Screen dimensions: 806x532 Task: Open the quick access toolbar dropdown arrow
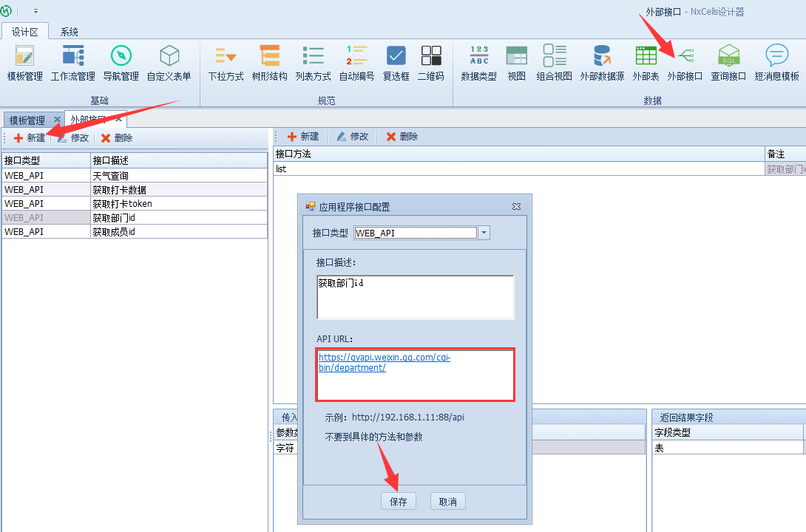(x=35, y=12)
